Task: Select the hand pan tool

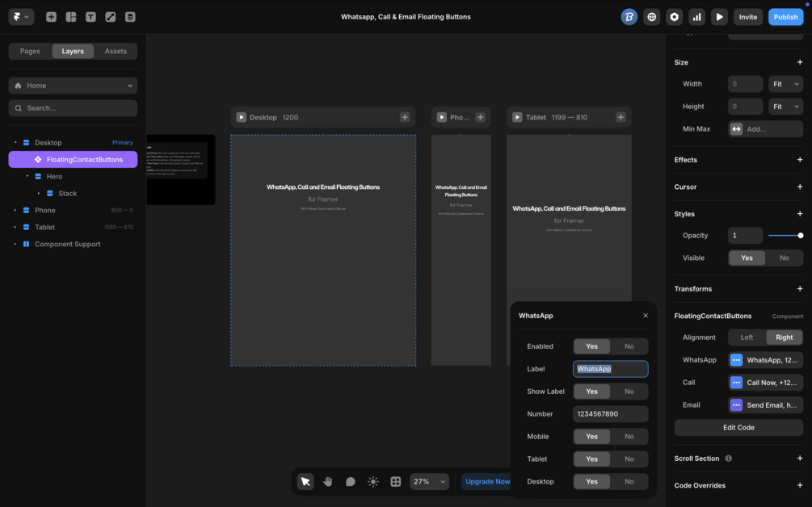Action: pyautogui.click(x=328, y=482)
